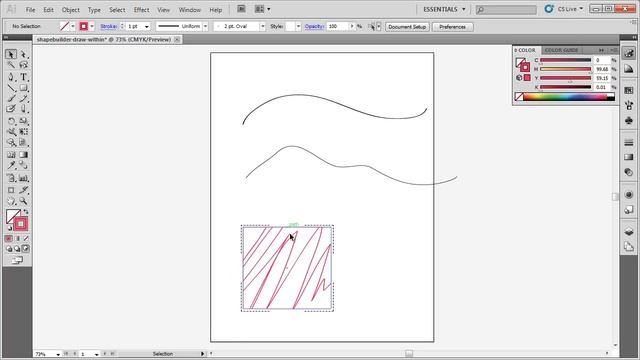Select the Blend tool

point(24,165)
